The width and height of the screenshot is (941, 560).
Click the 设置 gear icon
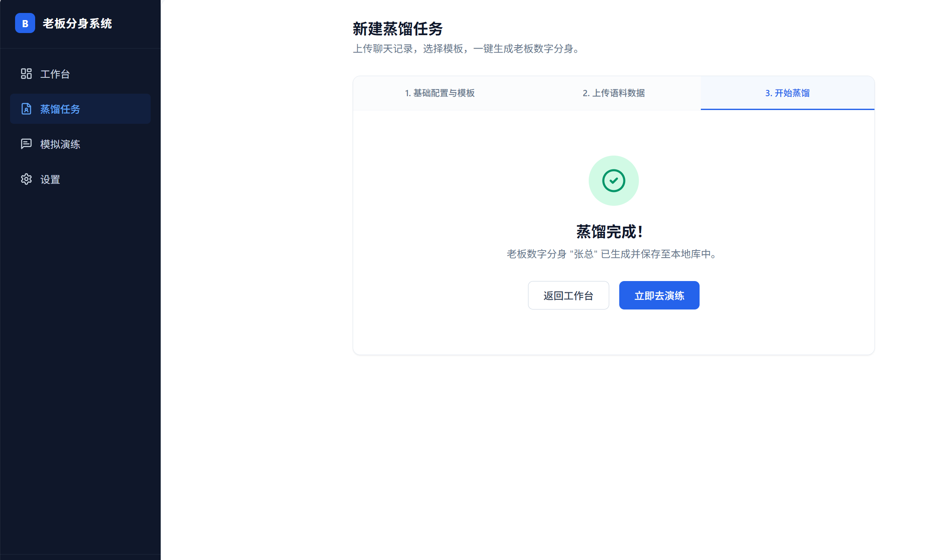(26, 179)
